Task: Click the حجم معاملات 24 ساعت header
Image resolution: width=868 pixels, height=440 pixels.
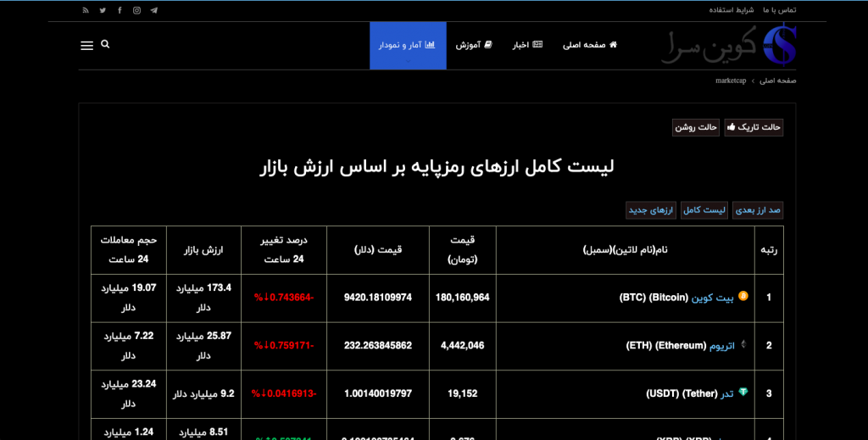Action: (x=129, y=250)
